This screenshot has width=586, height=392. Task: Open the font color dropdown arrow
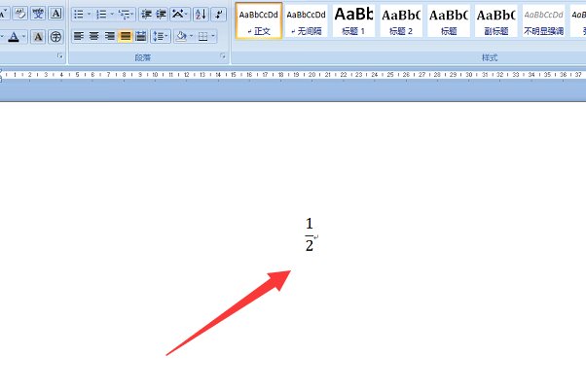[x=25, y=37]
